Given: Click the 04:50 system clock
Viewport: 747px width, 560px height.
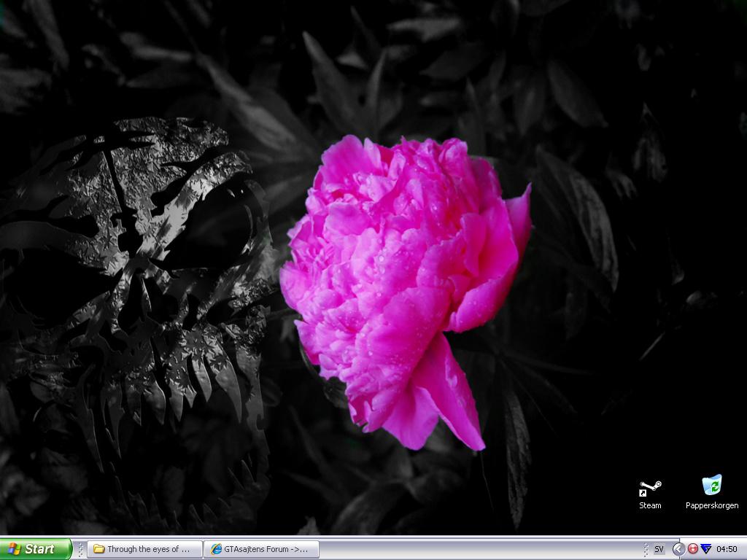Looking at the screenshot, I should [x=727, y=549].
